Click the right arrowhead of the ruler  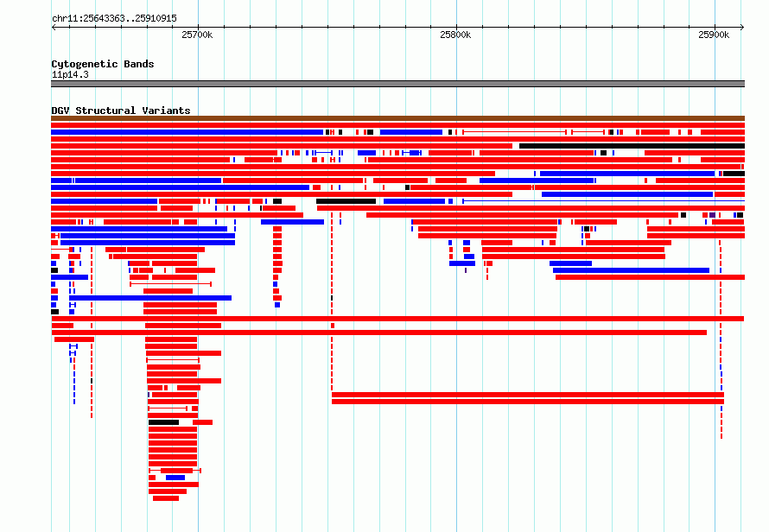(x=742, y=28)
